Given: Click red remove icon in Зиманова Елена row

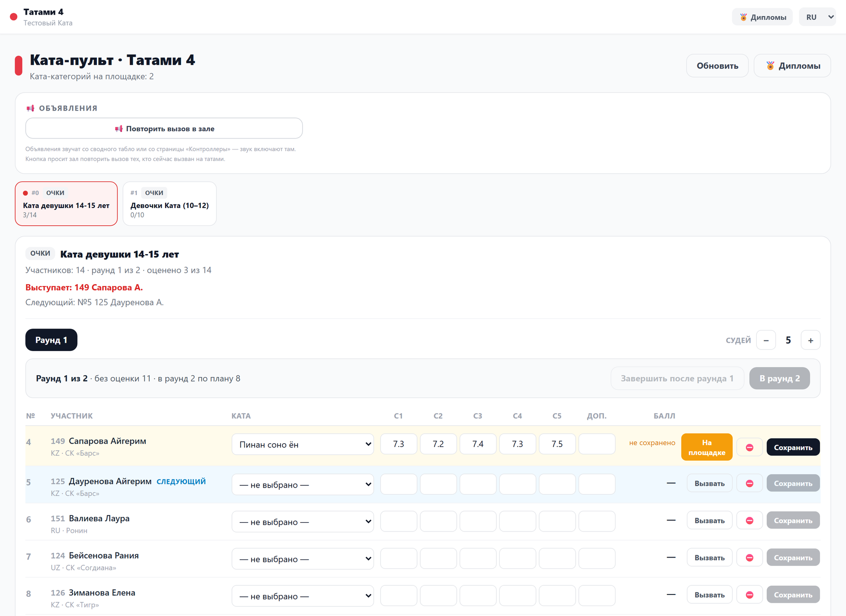Looking at the screenshot, I should point(750,595).
